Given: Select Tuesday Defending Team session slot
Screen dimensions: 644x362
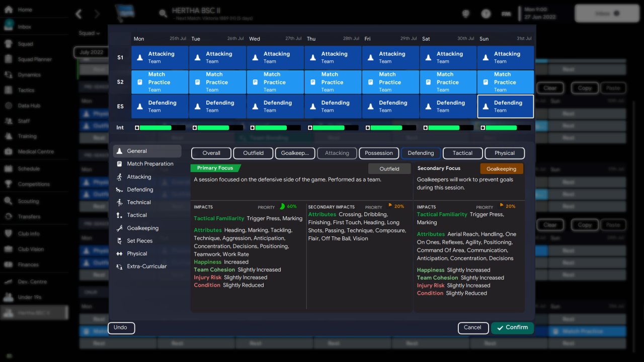Looking at the screenshot, I should (x=218, y=107).
